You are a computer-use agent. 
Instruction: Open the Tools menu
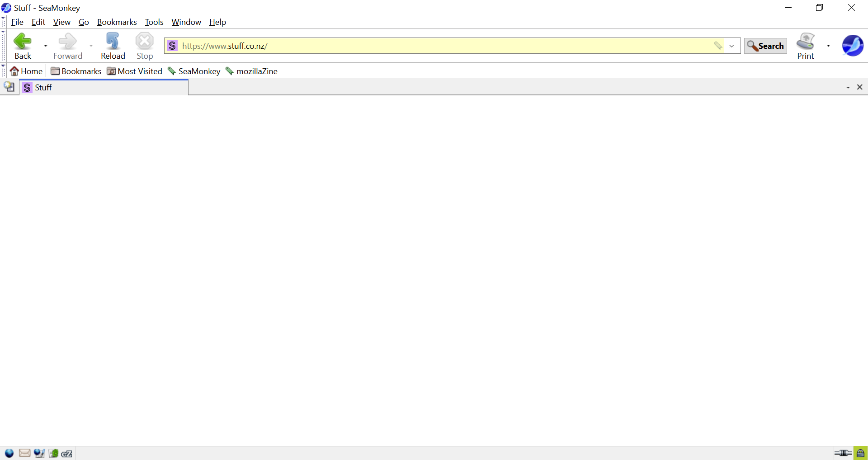tap(154, 22)
